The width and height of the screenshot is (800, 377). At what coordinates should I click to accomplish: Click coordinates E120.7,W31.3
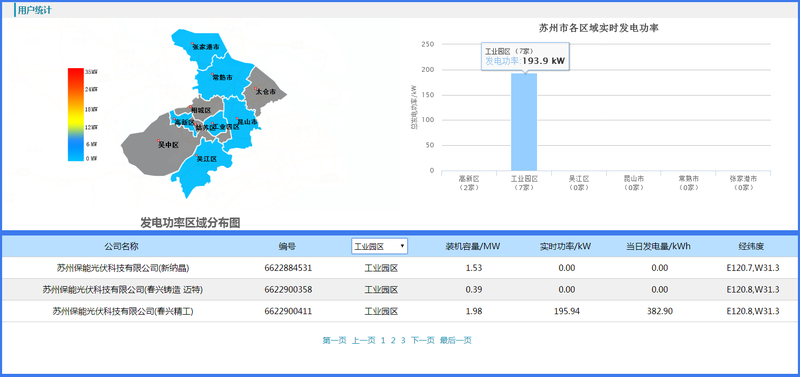753,268
